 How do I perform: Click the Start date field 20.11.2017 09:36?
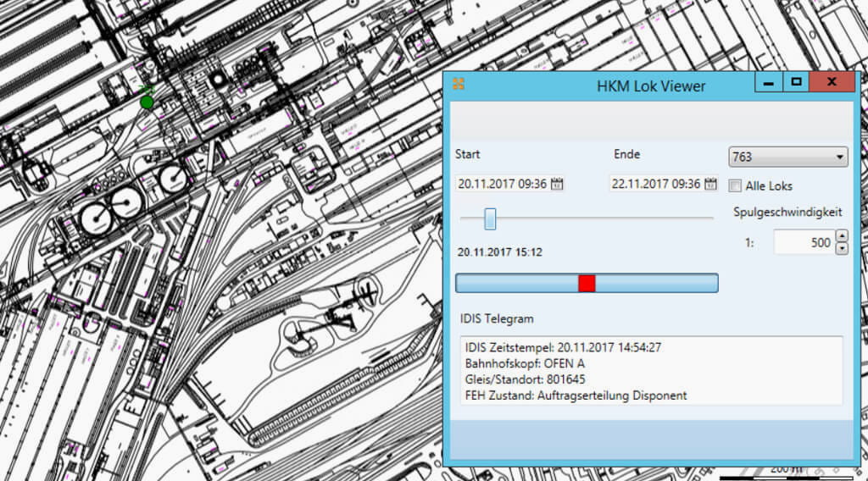click(503, 184)
